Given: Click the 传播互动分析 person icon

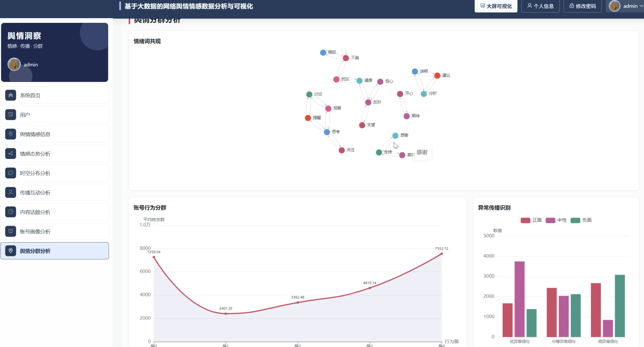Looking at the screenshot, I should (x=11, y=192).
